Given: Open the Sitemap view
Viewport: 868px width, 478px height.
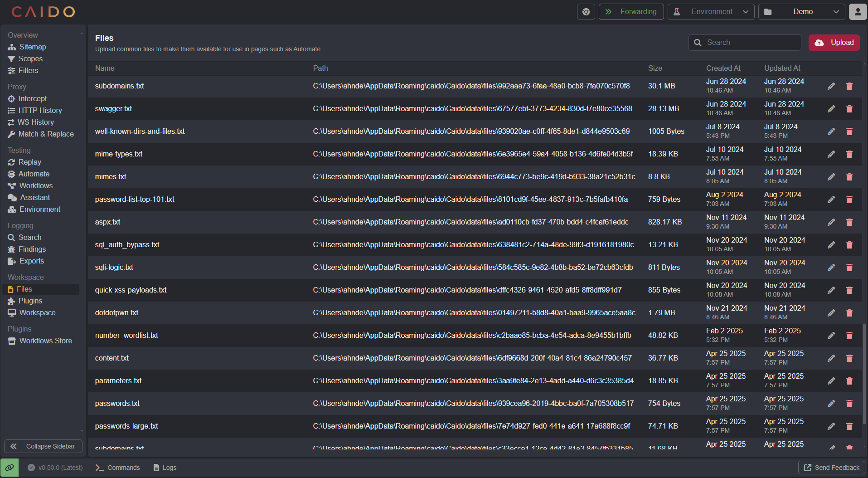Looking at the screenshot, I should click(32, 47).
